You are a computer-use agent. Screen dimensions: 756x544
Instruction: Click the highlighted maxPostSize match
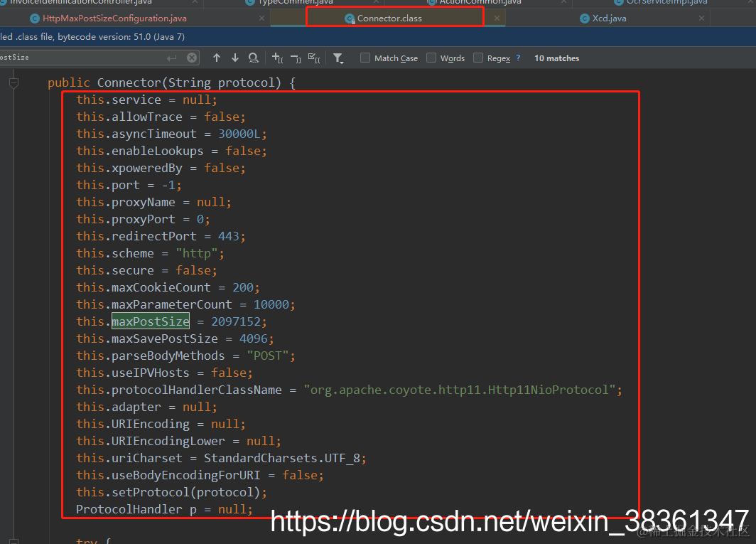tap(151, 321)
